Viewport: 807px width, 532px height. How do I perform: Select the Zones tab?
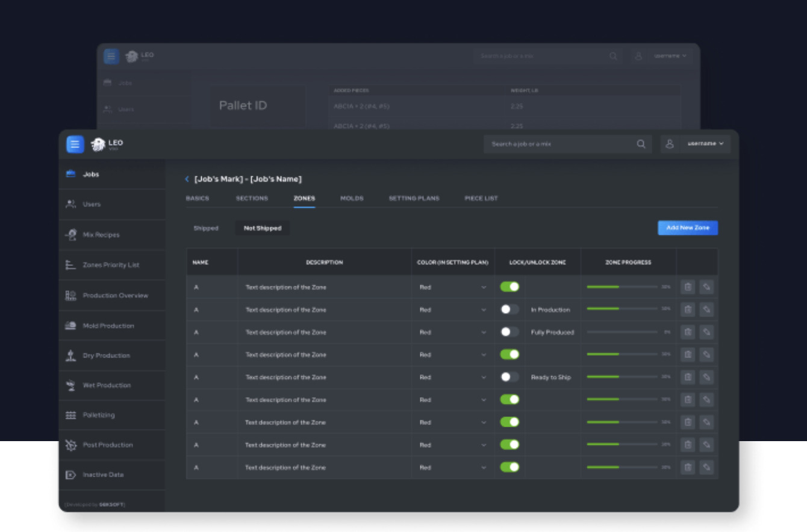click(304, 198)
